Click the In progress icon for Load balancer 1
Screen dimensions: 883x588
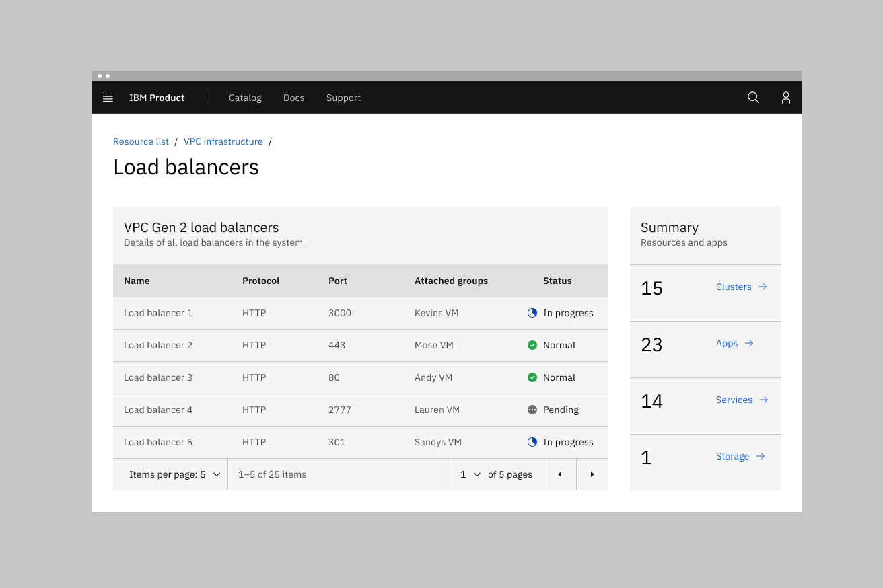click(x=532, y=313)
